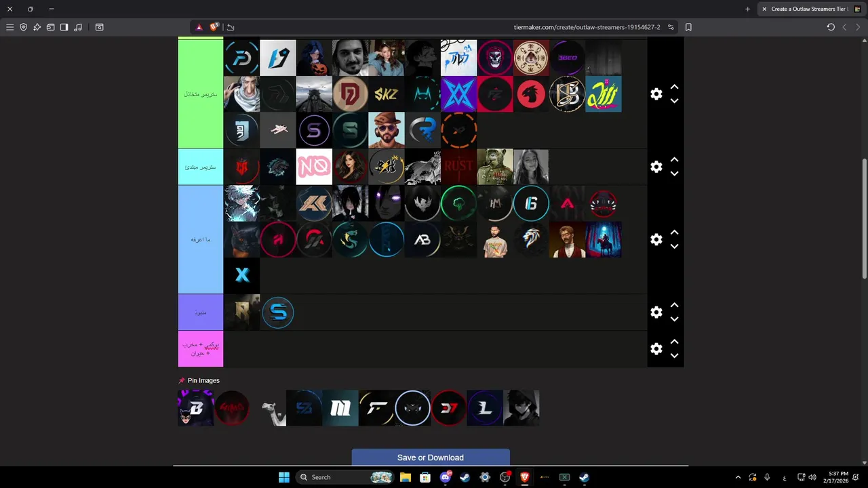Open OBS Studio from taskbar
868x488 pixels.
(505, 477)
